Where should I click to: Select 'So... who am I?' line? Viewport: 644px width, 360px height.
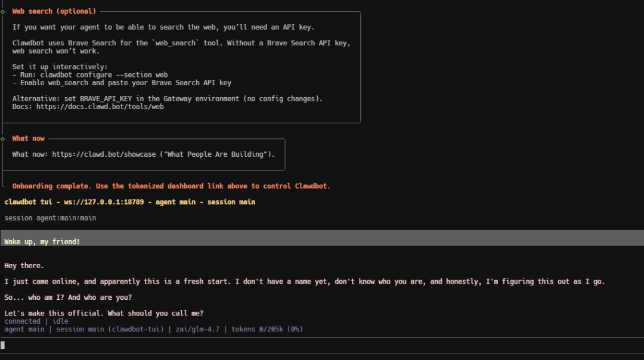coord(68,297)
